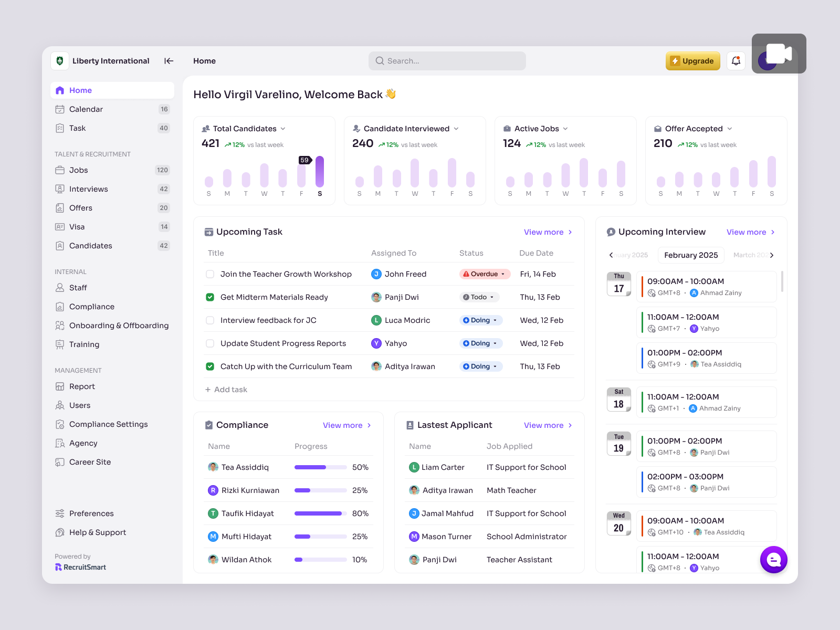Open the Visa section
Screen dimensions: 840x630
coord(77,226)
